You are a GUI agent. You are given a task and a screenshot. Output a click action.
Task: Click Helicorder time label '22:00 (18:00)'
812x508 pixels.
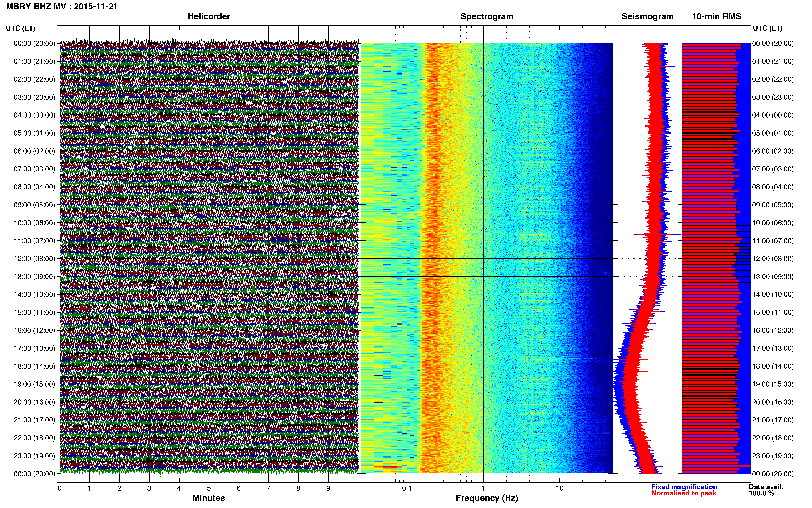[34, 438]
